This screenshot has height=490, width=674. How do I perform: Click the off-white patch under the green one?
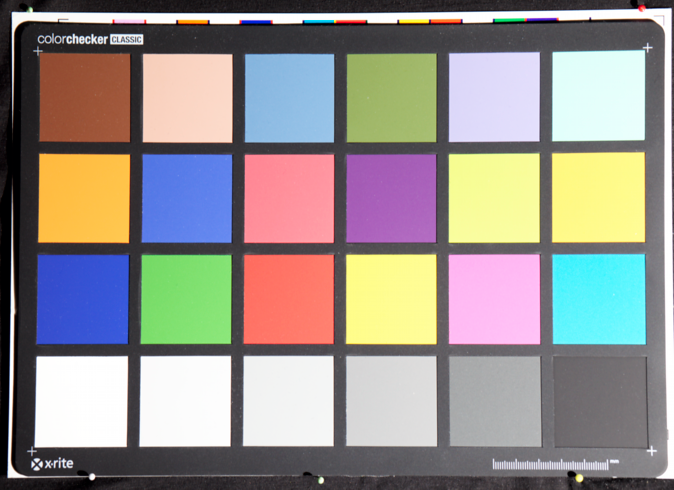click(x=185, y=401)
